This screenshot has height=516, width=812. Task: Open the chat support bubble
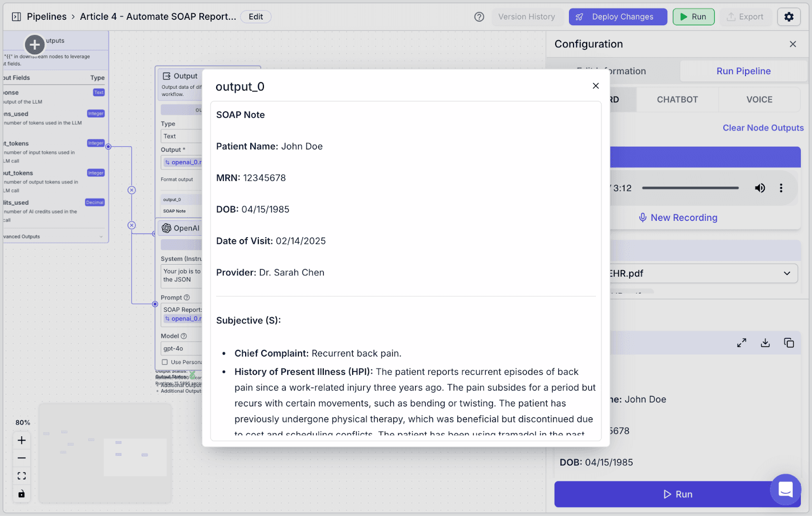(x=786, y=490)
